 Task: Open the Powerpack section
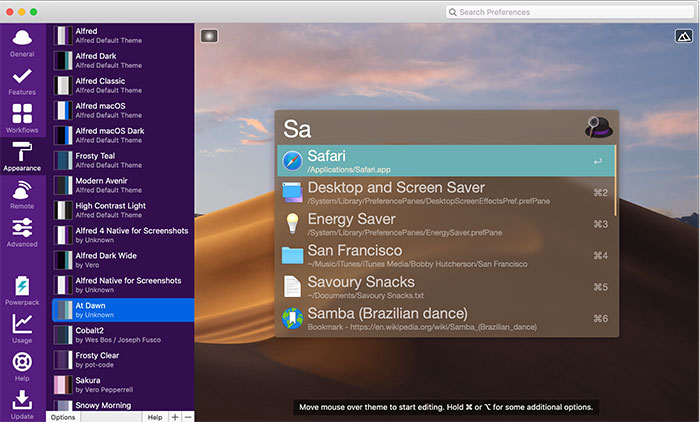point(22,290)
